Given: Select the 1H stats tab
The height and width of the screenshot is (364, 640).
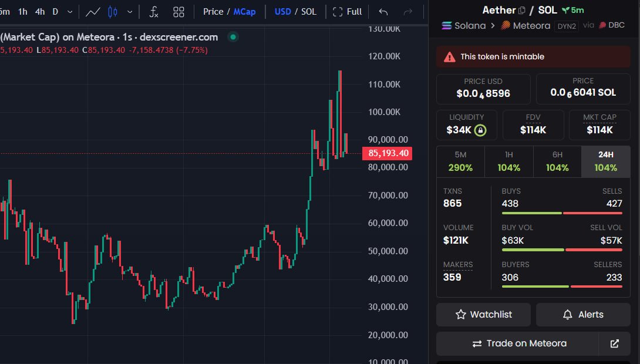Looking at the screenshot, I should [x=509, y=161].
